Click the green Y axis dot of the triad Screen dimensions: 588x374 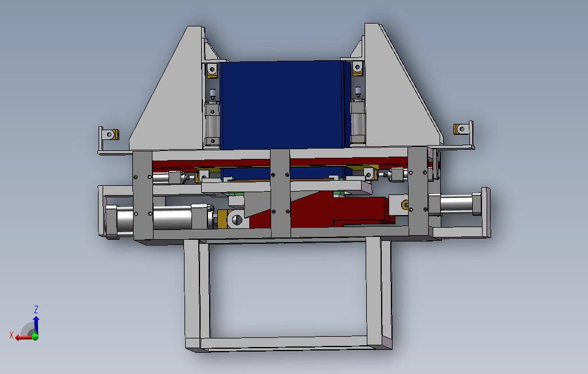pos(36,337)
